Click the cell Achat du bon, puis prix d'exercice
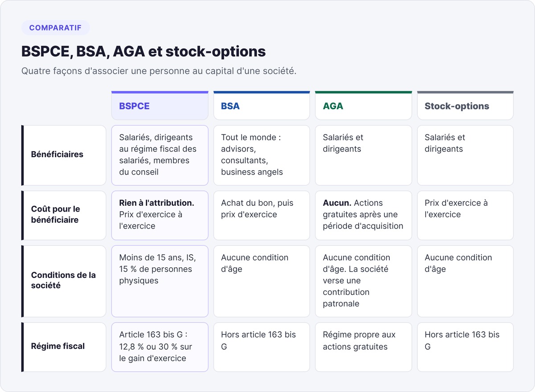The image size is (535, 392). [x=262, y=215]
